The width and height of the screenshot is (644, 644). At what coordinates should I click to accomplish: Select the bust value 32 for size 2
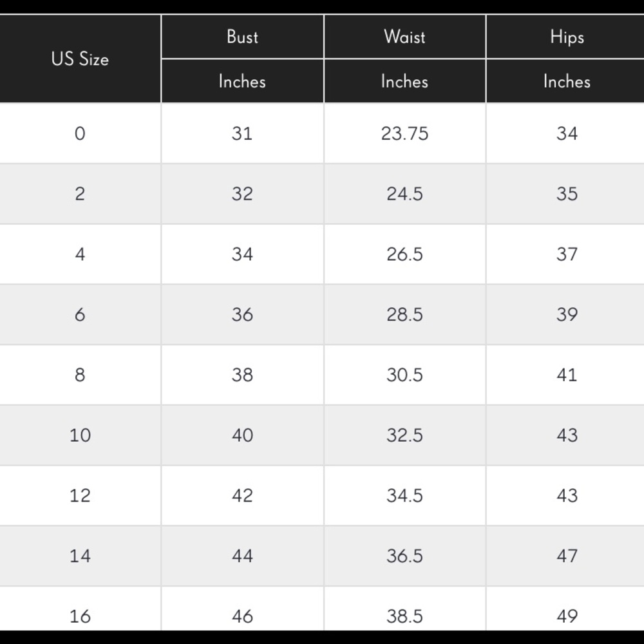pyautogui.click(x=242, y=194)
